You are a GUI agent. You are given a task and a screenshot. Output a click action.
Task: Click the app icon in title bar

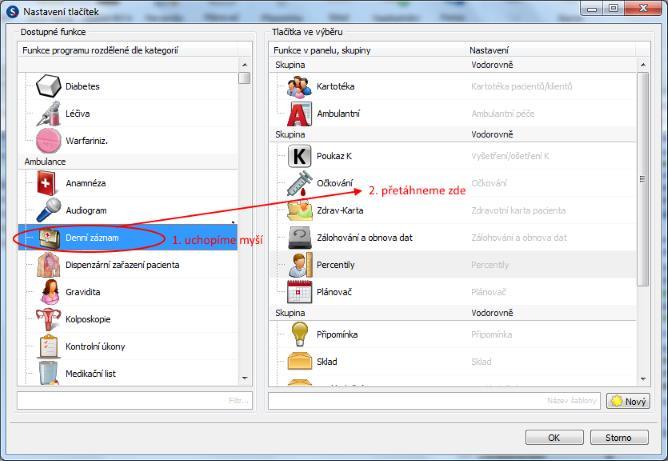[13, 11]
